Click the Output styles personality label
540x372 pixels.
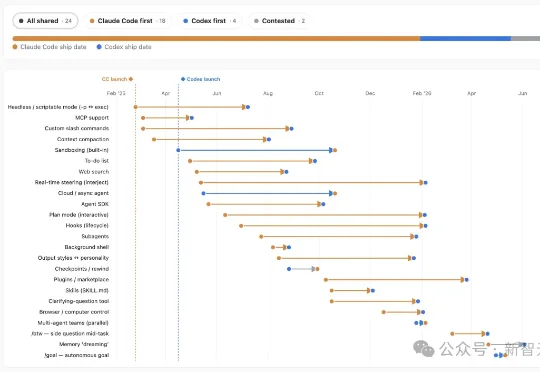coord(73,258)
